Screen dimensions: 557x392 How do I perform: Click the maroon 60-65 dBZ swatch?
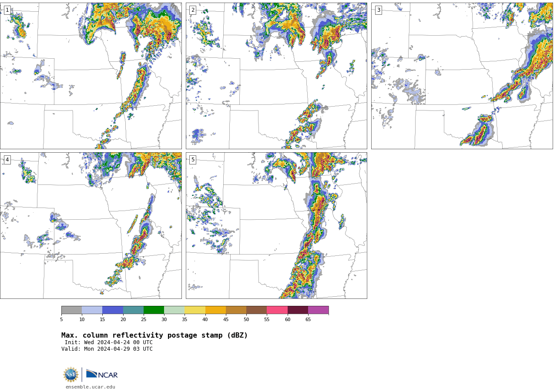298,310
